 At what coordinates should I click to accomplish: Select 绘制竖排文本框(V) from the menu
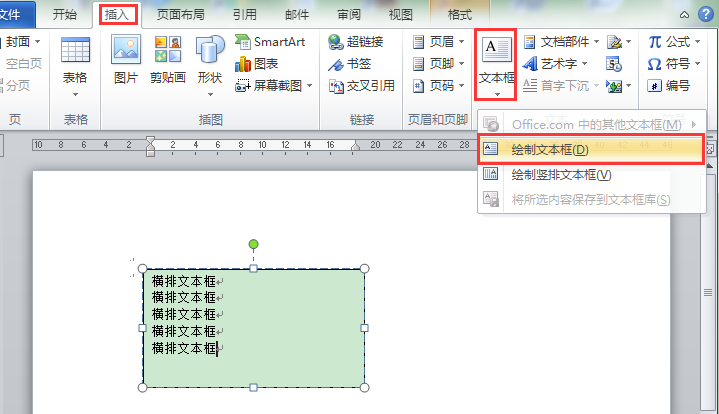coord(591,175)
